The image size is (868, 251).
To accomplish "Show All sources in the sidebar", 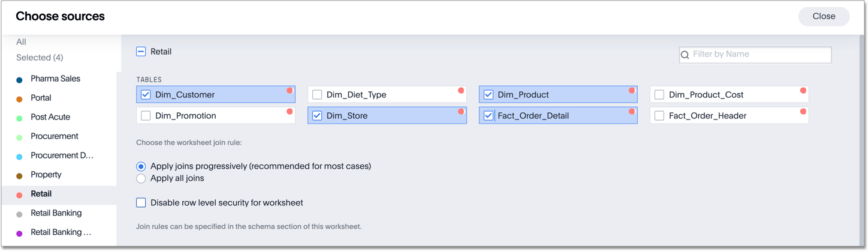I will pos(22,42).
